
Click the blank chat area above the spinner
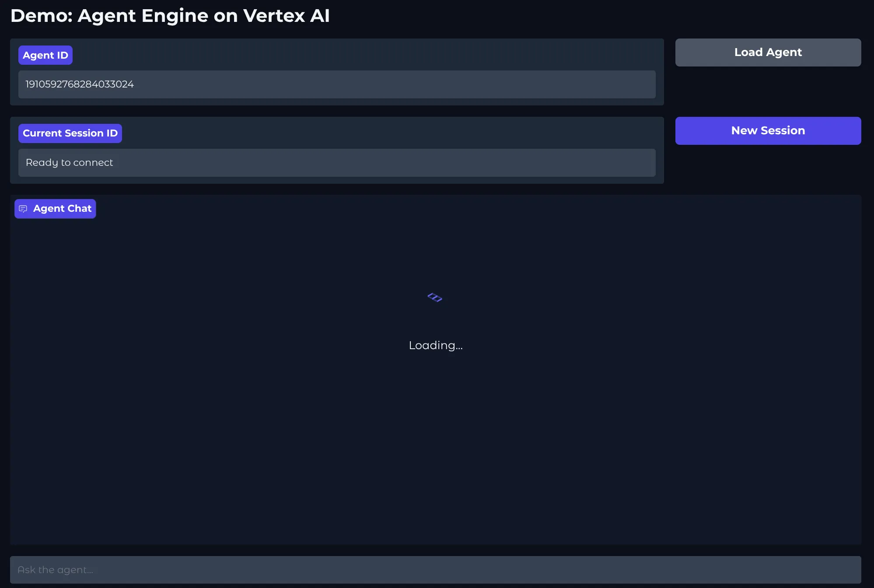(435, 249)
